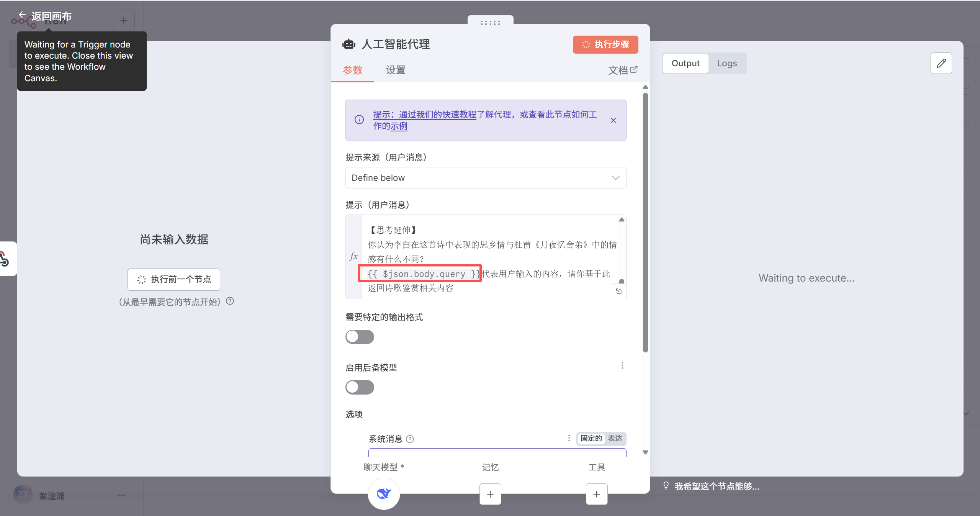Open the webhook trigger node icon
The width and height of the screenshot is (980, 516).
tap(5, 259)
